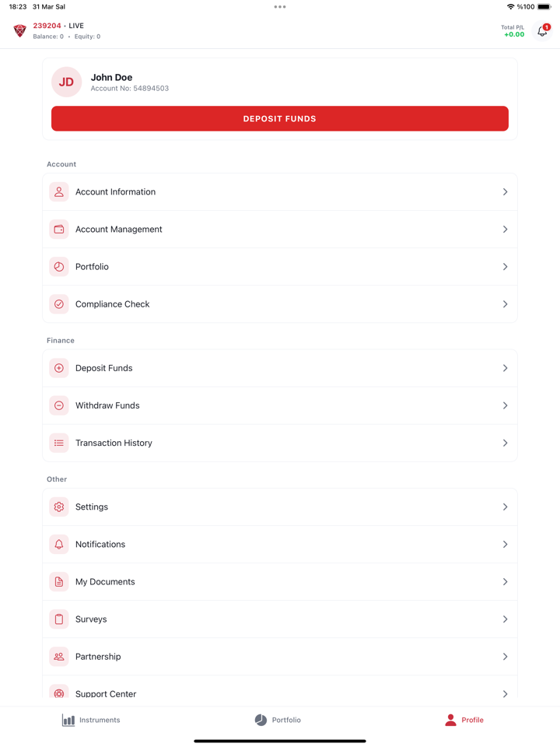Tap the Withdraw Funds minus icon

point(59,405)
